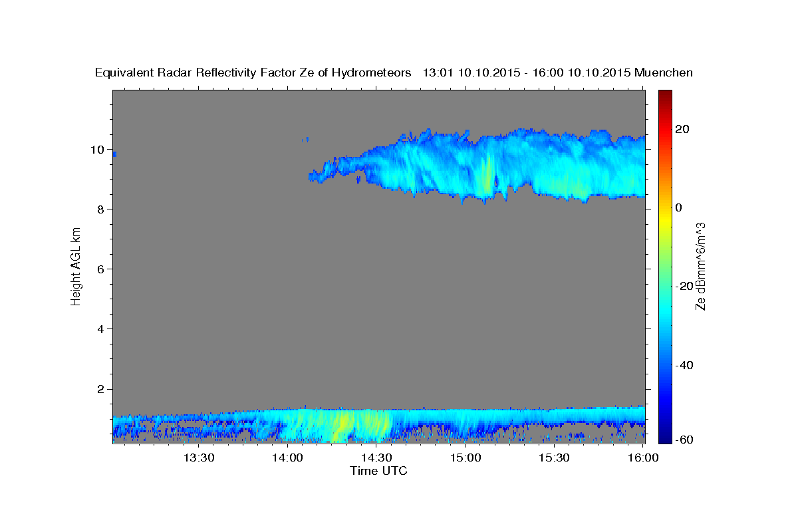Click the '13:30' time tick label
The width and height of the screenshot is (798, 532).
(199, 458)
